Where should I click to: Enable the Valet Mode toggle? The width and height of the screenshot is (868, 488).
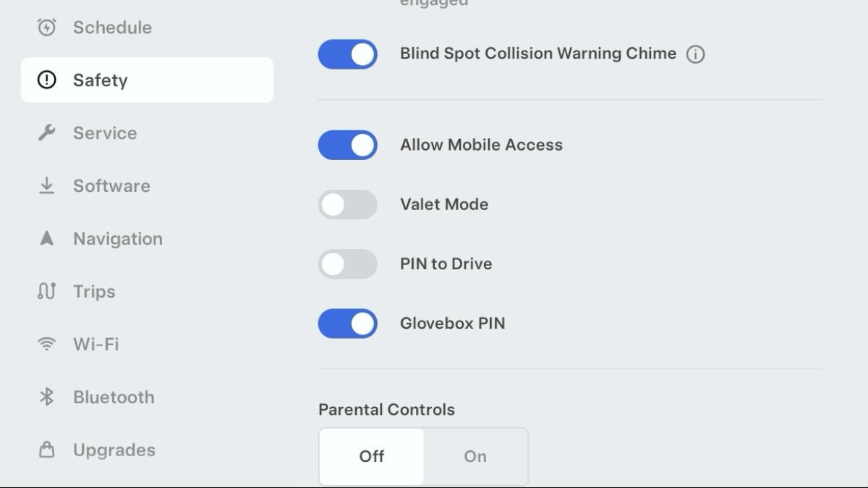tap(348, 205)
